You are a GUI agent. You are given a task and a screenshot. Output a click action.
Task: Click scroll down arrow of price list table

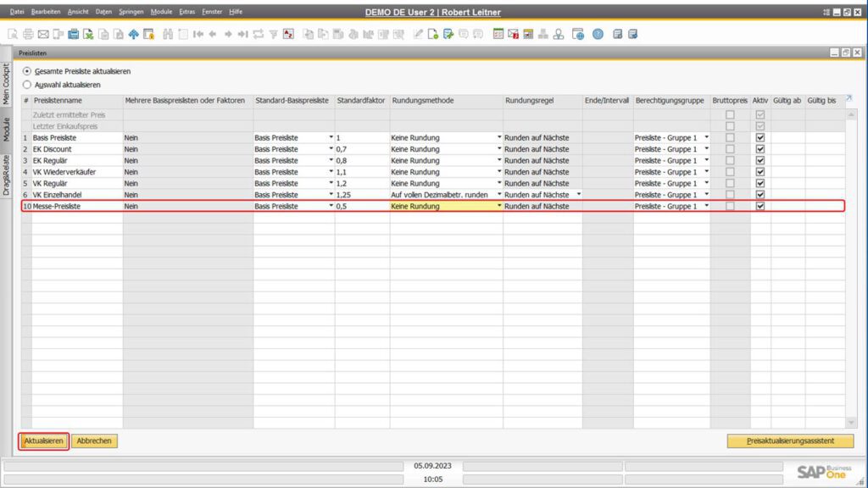pyautogui.click(x=851, y=423)
